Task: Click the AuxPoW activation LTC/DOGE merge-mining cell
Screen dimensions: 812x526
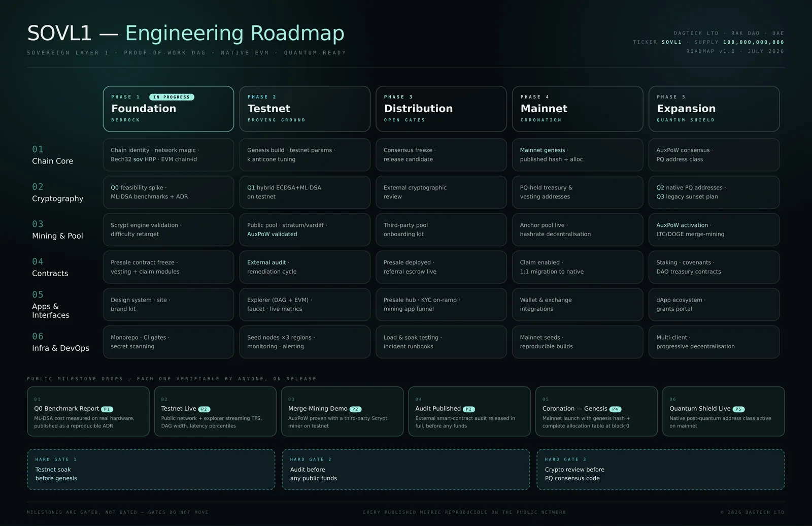Action: [714, 229]
